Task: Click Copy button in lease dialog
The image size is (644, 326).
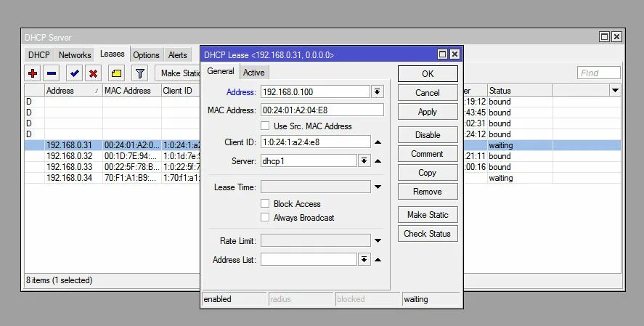Action: (428, 173)
